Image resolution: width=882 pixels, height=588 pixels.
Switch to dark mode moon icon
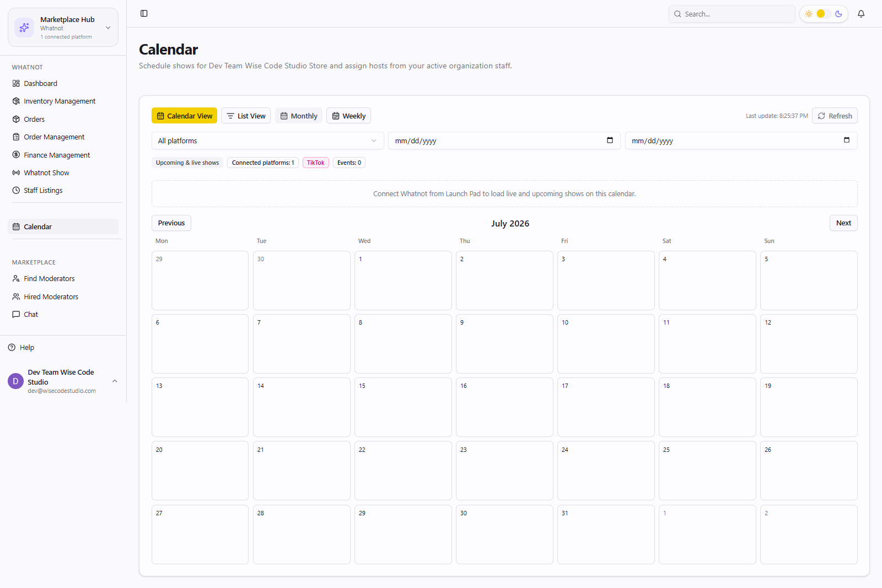pos(838,14)
